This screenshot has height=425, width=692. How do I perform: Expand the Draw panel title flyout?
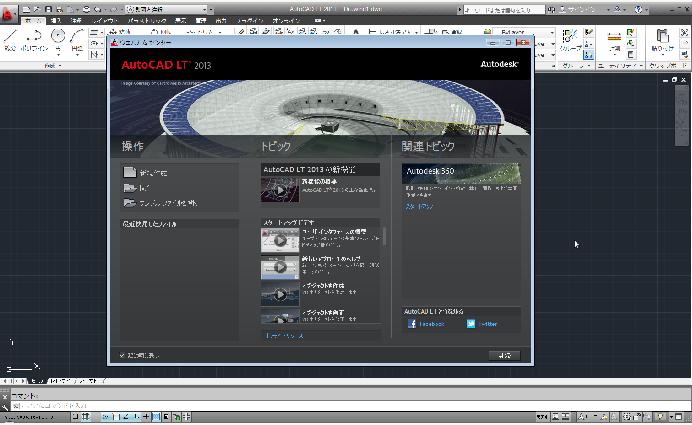(x=52, y=66)
